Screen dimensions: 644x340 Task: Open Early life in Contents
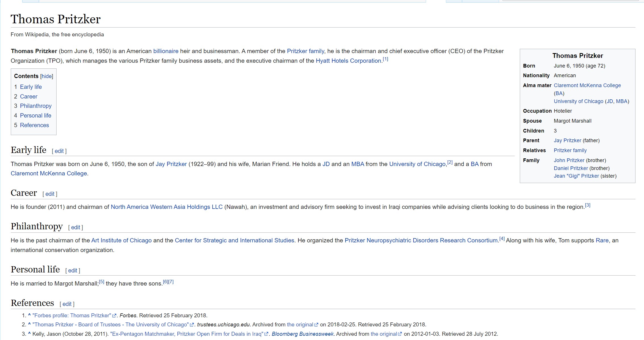click(31, 87)
